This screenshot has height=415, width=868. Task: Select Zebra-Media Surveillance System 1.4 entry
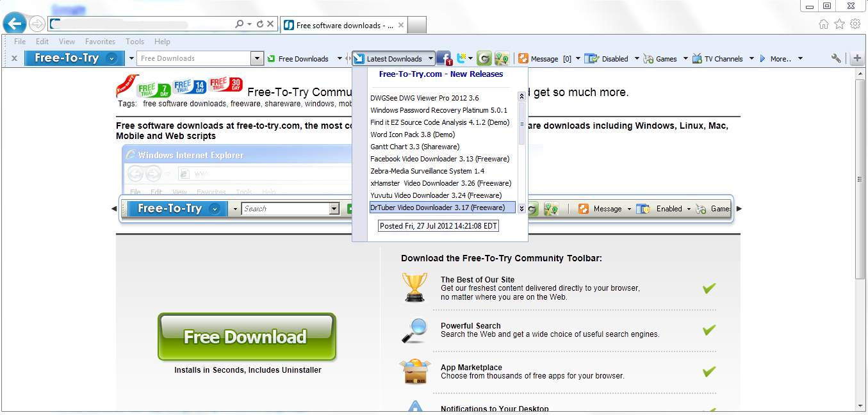point(427,171)
